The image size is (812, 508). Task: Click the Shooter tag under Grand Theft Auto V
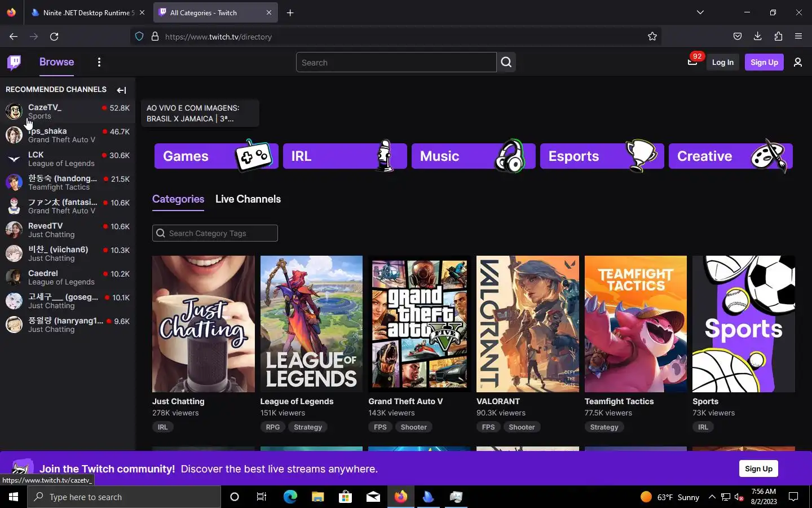(413, 427)
